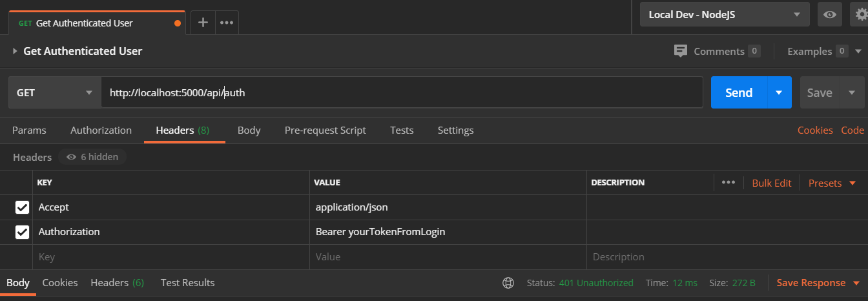Open a new request tab with plus icon
Viewport: 868px width, 301px height.
pos(203,22)
